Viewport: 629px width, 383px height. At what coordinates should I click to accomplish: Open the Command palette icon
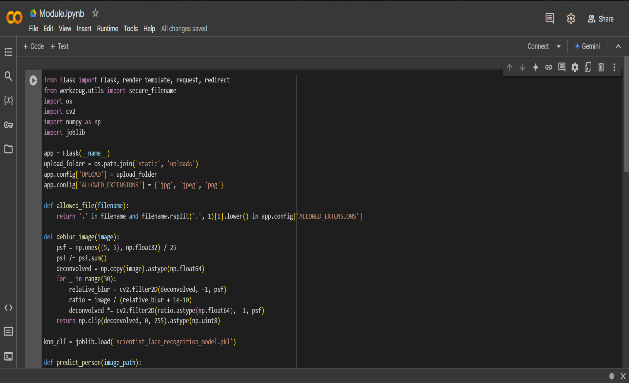8,332
